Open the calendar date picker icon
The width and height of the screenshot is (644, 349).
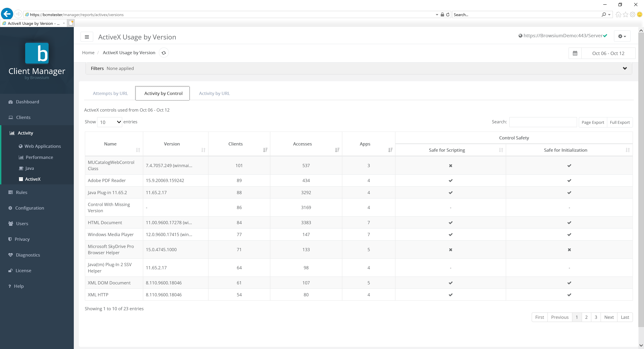click(575, 53)
